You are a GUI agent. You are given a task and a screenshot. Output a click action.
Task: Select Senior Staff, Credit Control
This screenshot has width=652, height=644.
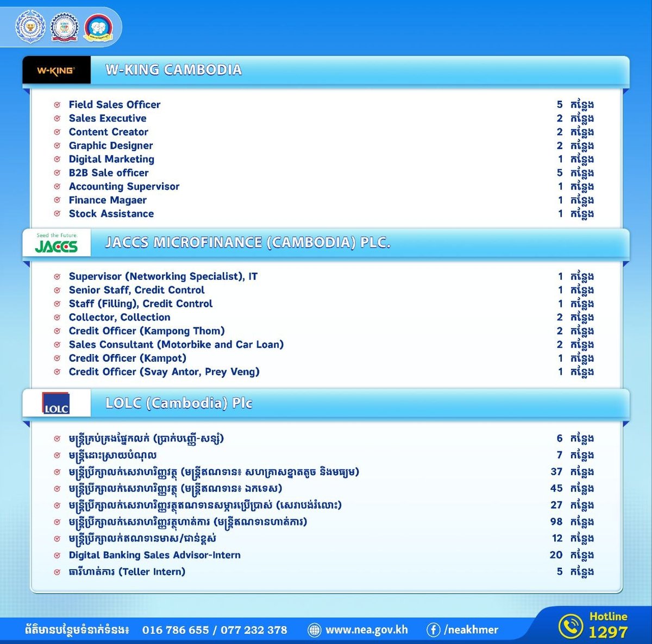pyautogui.click(x=137, y=290)
